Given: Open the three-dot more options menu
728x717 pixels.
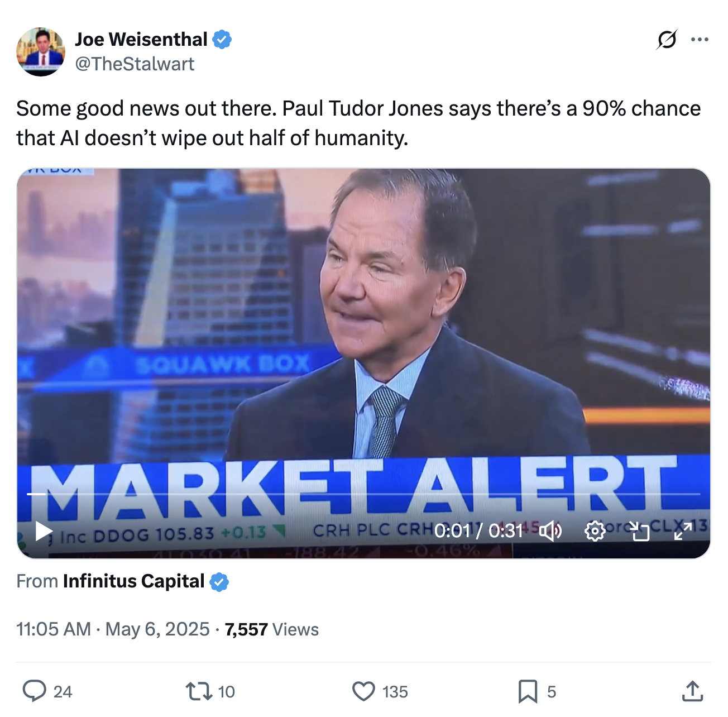Looking at the screenshot, I should [x=700, y=40].
